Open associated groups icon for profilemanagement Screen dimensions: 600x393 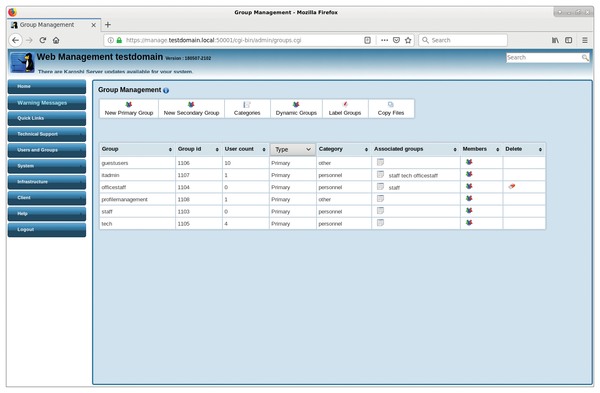coord(380,199)
